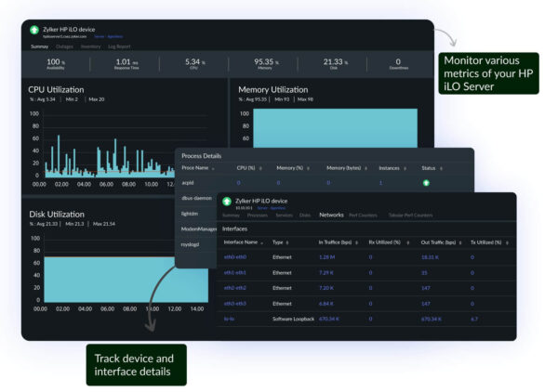Open the lo-lo loopback interface link
This screenshot has width=558, height=392.
pyautogui.click(x=229, y=320)
